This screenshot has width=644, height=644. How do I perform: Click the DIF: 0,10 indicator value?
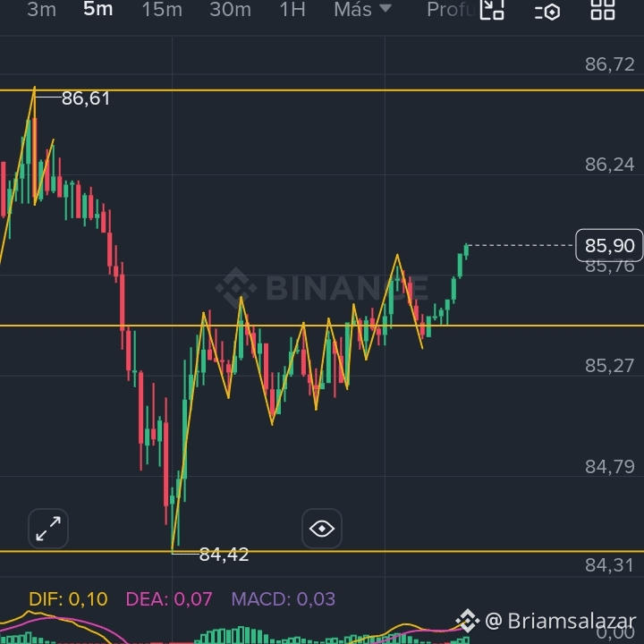click(68, 598)
